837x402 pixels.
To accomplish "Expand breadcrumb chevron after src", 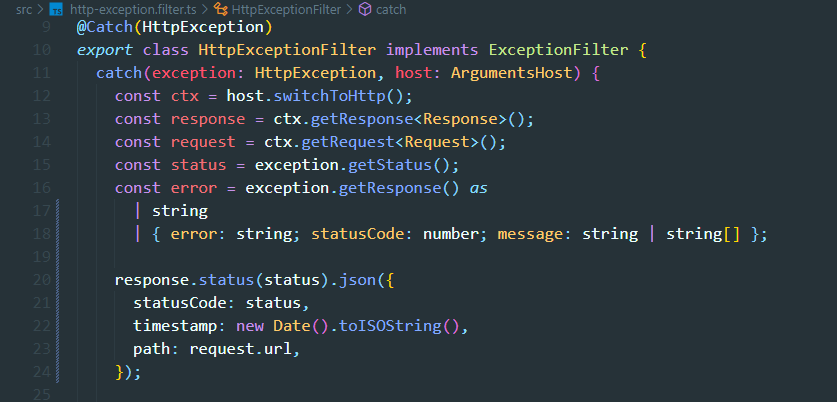I will pyautogui.click(x=41, y=10).
